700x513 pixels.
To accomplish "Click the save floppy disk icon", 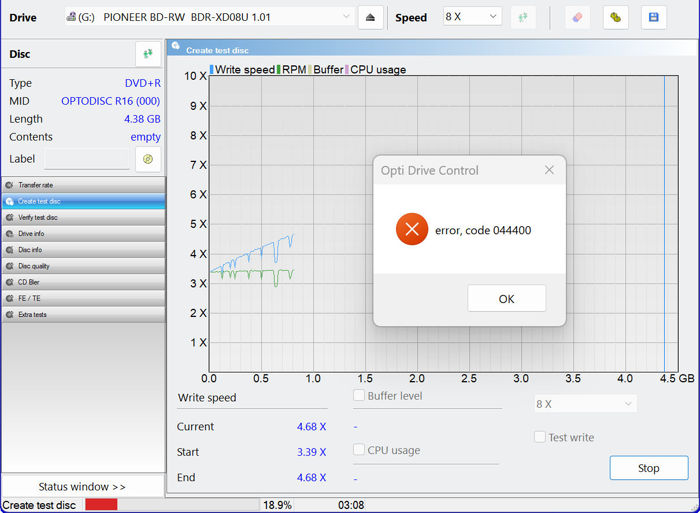I will click(653, 17).
